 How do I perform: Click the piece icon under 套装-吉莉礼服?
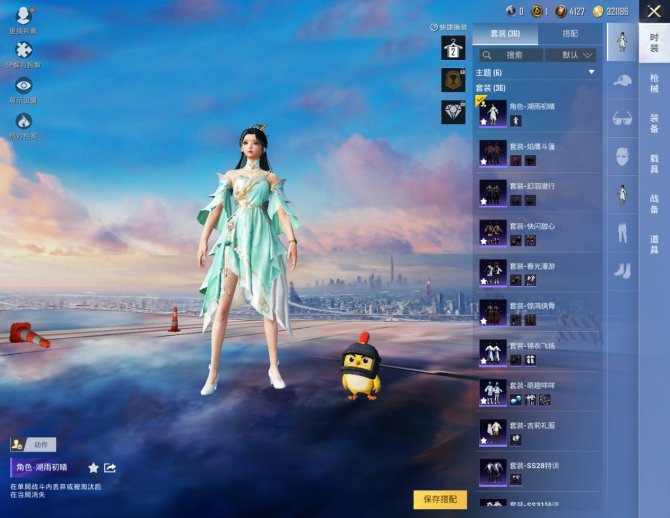516,439
